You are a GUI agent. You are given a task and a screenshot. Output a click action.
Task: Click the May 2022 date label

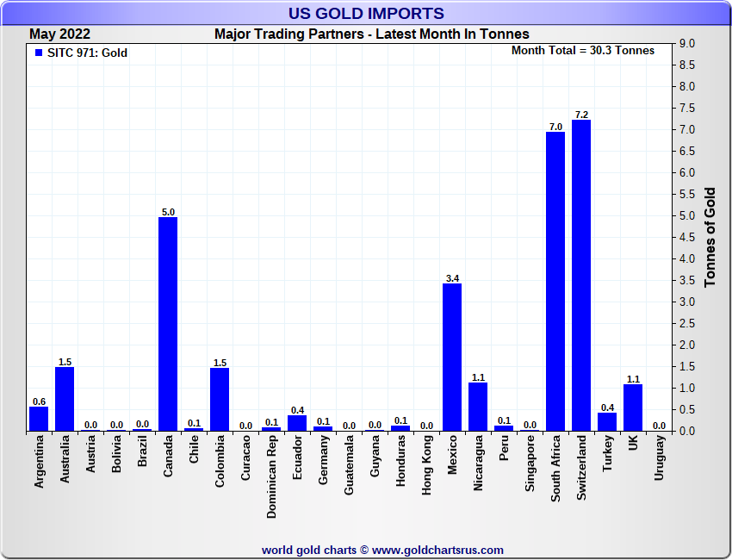(59, 34)
